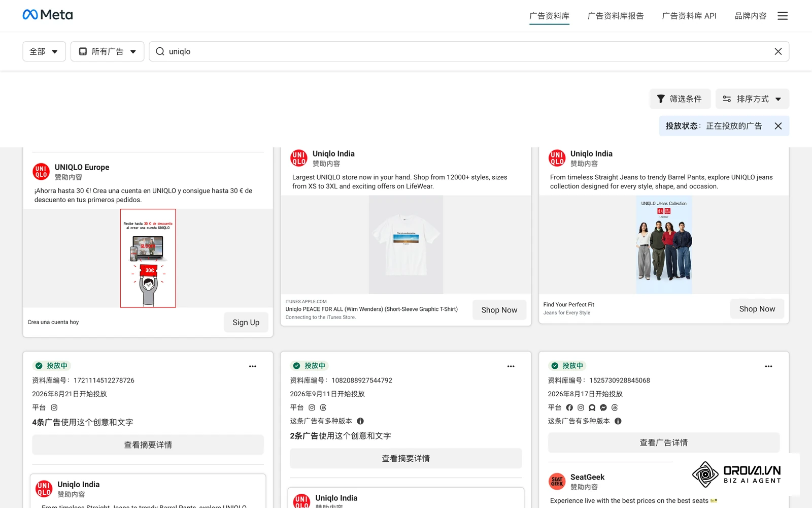This screenshot has width=812, height=508.
Task: Open more options for ad 1525730928845068
Action: click(768, 366)
